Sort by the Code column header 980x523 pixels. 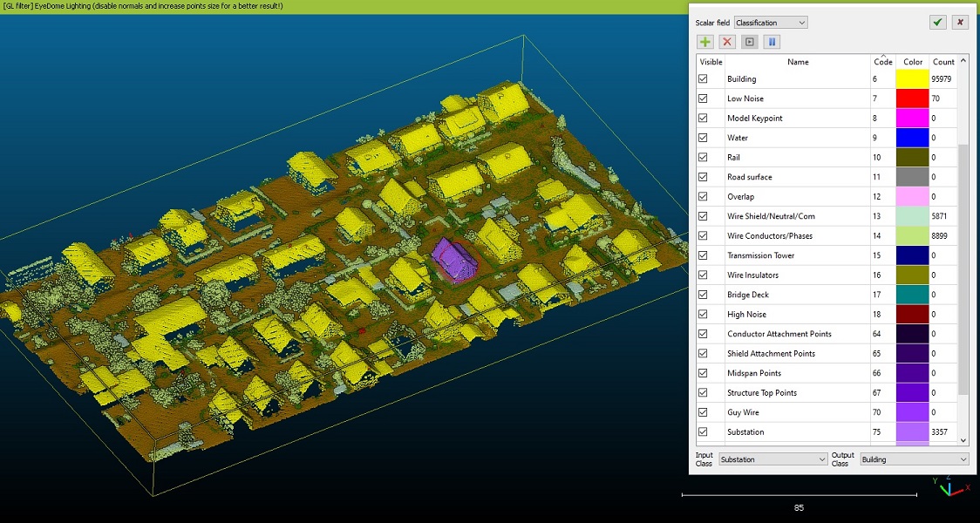(882, 62)
